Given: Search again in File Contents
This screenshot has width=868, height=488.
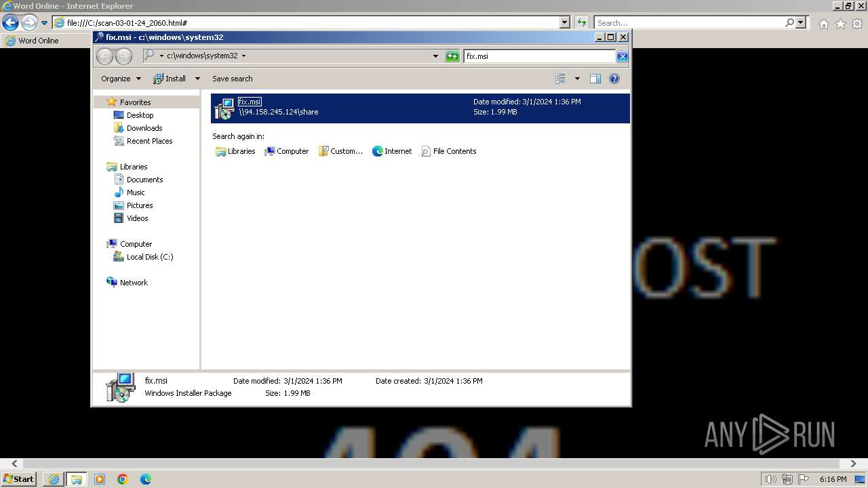Looking at the screenshot, I should 449,151.
